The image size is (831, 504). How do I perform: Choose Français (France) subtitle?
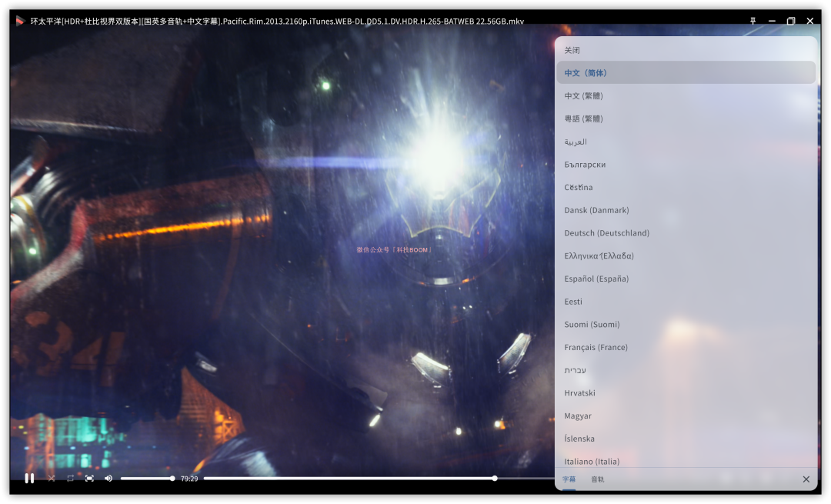(x=686, y=347)
